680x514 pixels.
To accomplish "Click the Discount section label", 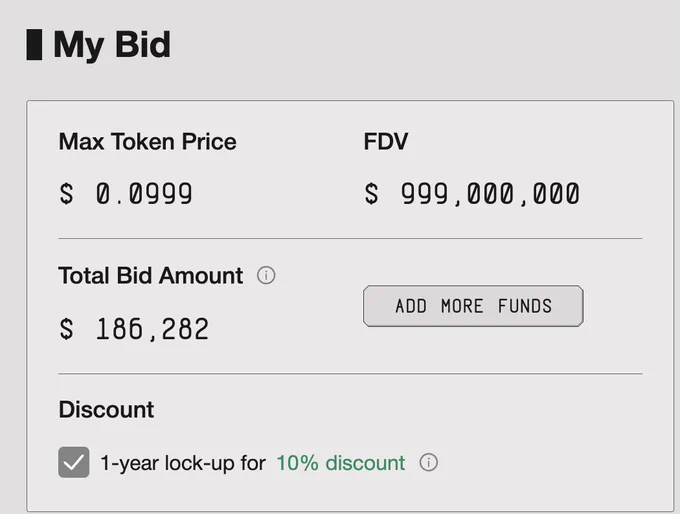I will click(x=106, y=409).
